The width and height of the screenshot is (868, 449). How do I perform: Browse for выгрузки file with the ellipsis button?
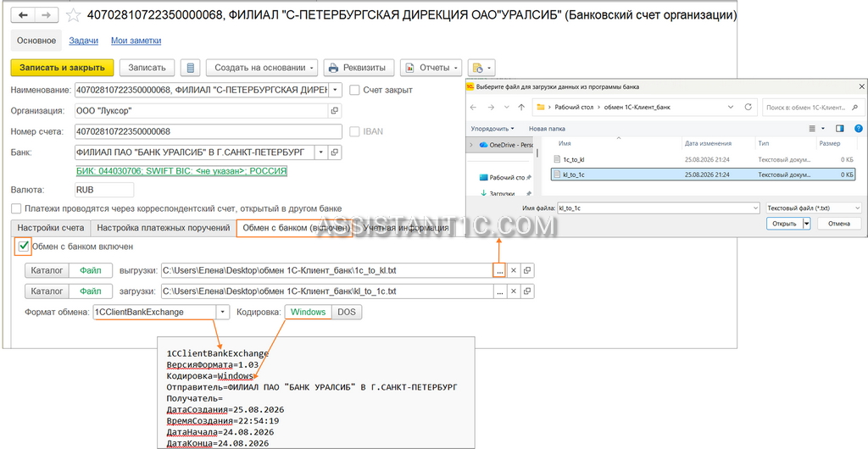(500, 271)
